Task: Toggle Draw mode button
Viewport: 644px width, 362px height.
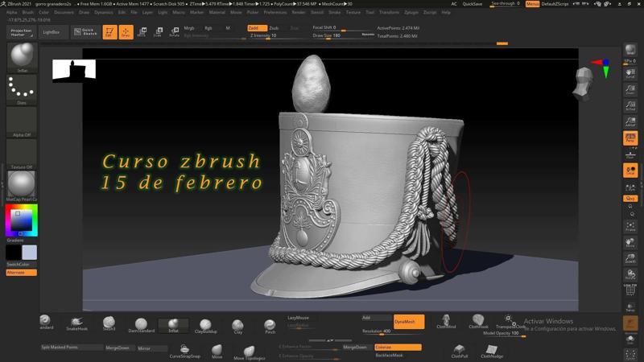Action: pyautogui.click(x=126, y=31)
